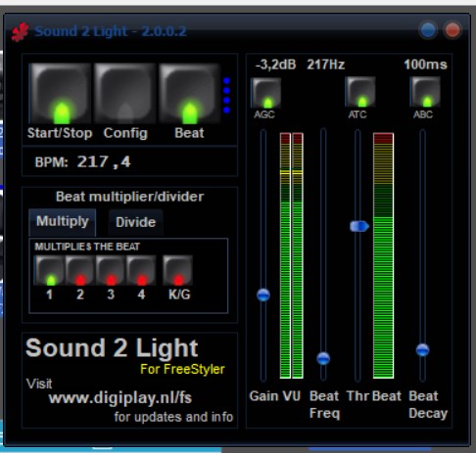Click the red splash app icon

pyautogui.click(x=21, y=32)
